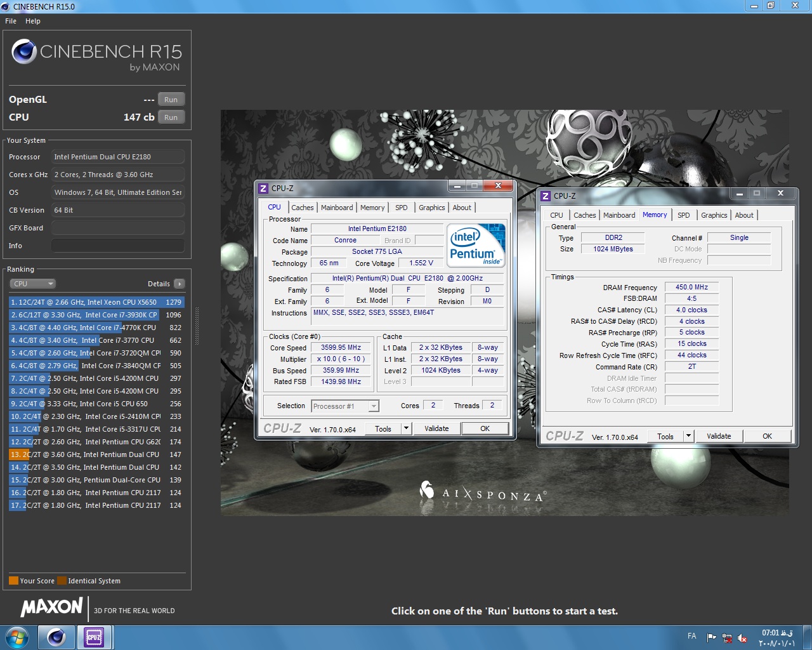This screenshot has height=650, width=812.
Task: Select ranking row Intel Xeon CPU X5650
Action: click(96, 302)
